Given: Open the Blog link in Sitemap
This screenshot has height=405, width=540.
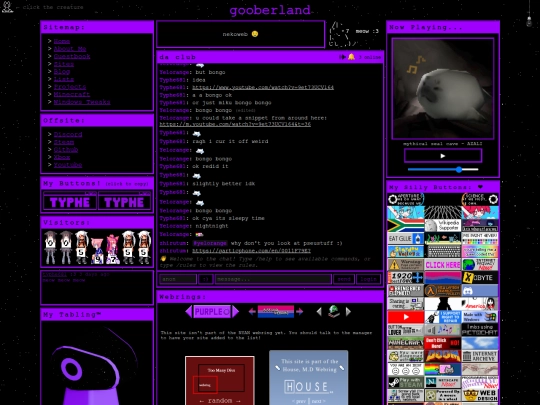Looking at the screenshot, I should 62,71.
